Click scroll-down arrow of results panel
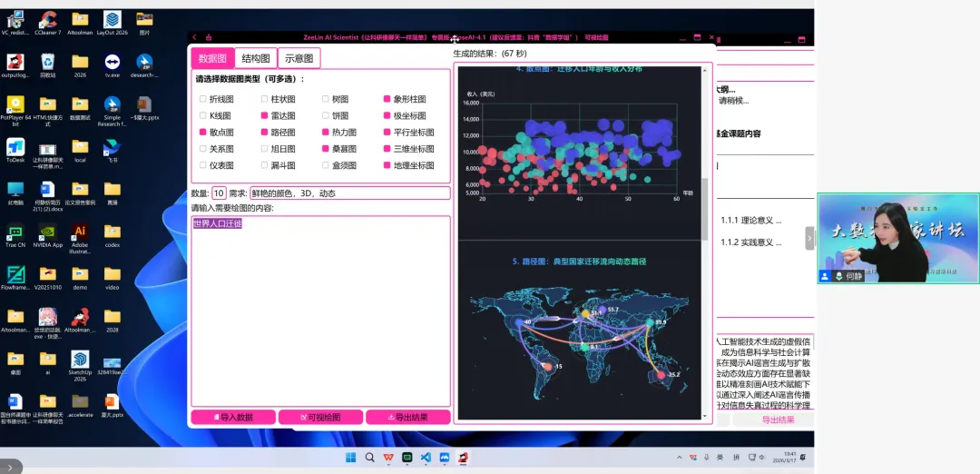This screenshot has height=474, width=980. pyautogui.click(x=704, y=416)
